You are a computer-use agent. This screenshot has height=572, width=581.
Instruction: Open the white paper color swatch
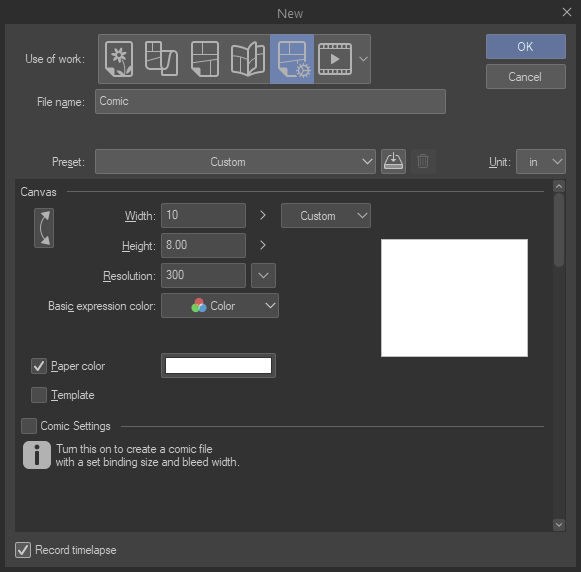pos(218,366)
